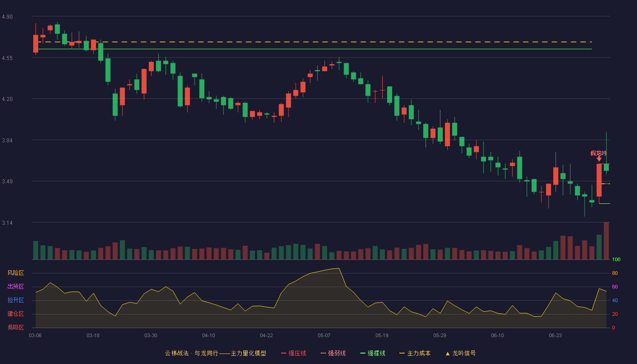Click the 06-23 date label

pyautogui.click(x=555, y=335)
